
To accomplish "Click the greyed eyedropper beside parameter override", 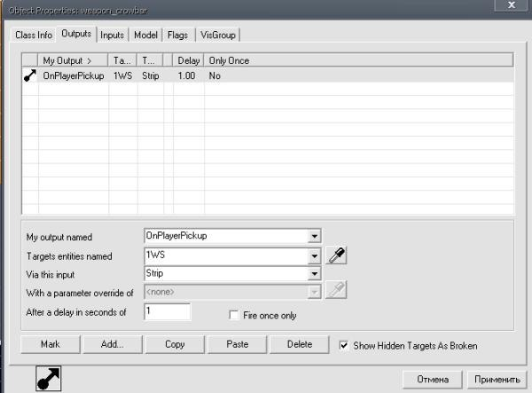I will [336, 290].
